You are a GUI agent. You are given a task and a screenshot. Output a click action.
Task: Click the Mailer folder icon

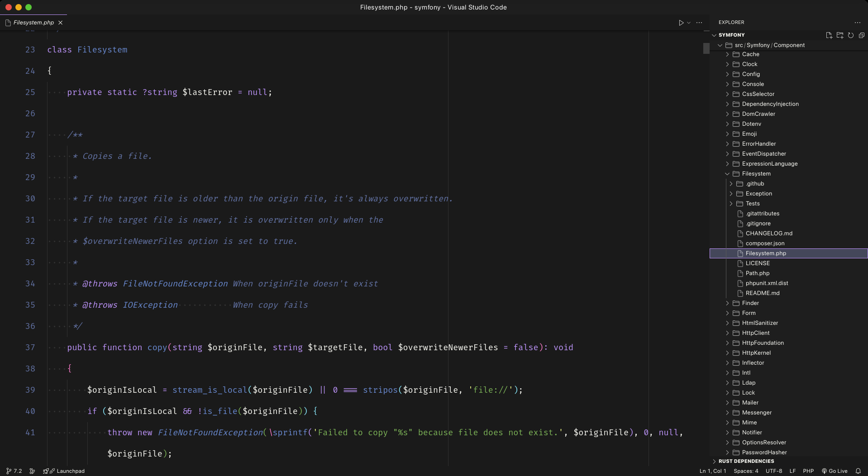click(x=736, y=403)
